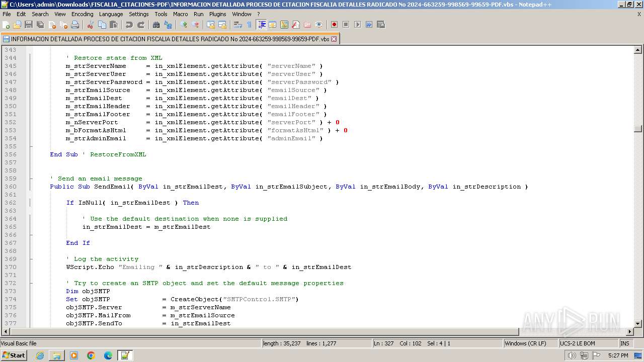Click vertical scrollbar up arrow
This screenshot has width=644, height=362.
pos(638,50)
